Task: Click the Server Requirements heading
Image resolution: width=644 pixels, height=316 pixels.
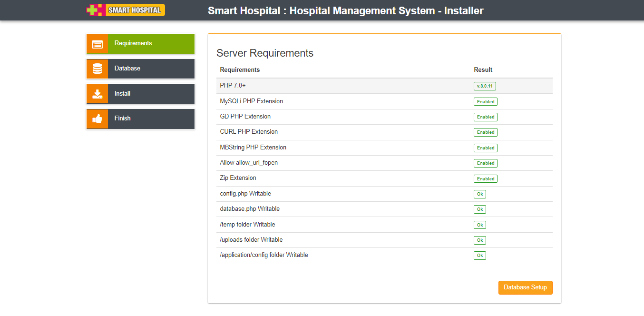Action: 265,53
